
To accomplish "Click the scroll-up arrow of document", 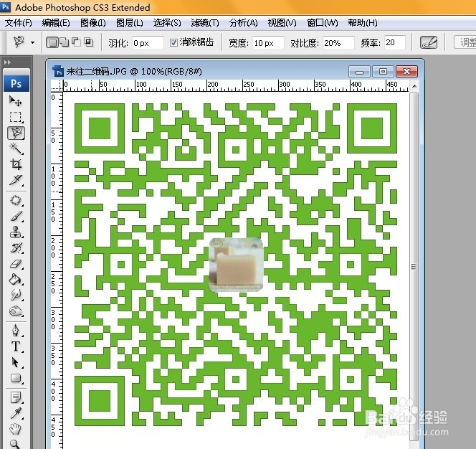I will tap(414, 86).
